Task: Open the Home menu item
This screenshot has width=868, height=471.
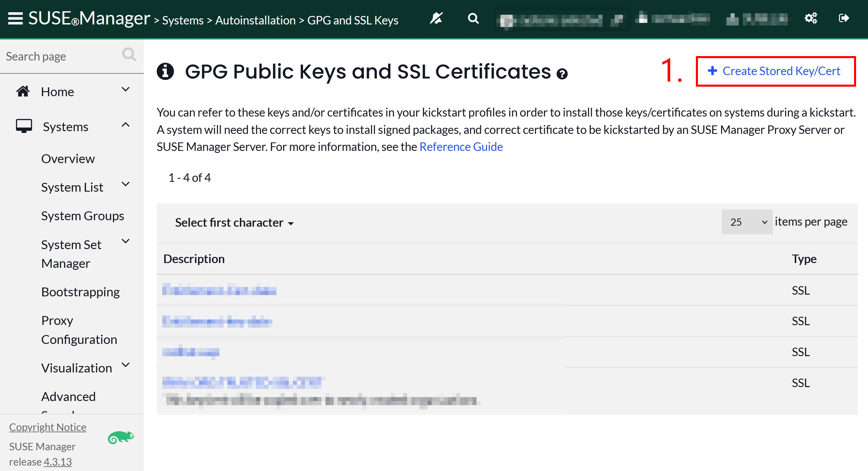Action: (57, 92)
